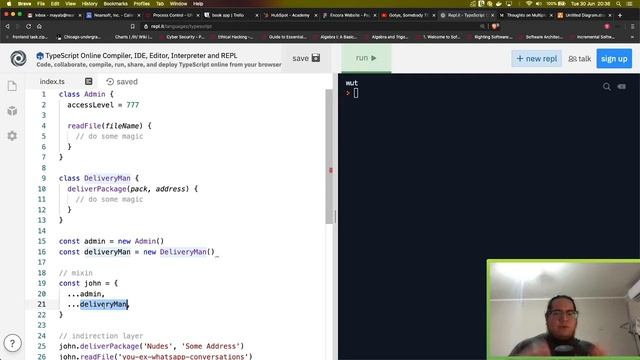Open the Settings gear panel
640x360 pixels.
pyautogui.click(x=12, y=136)
